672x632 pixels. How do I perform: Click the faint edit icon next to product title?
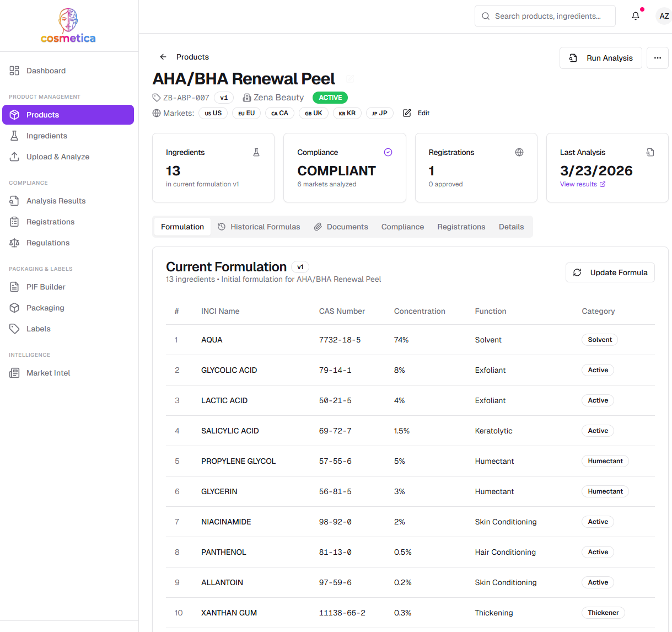[350, 79]
